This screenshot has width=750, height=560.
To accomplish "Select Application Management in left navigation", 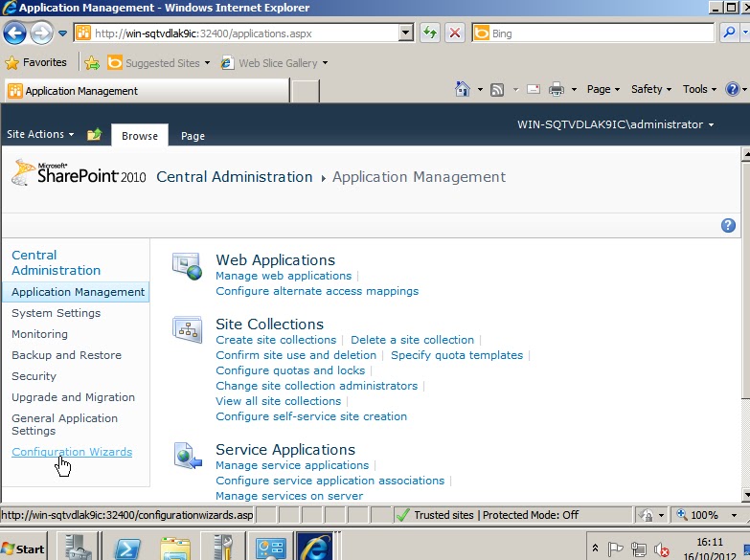I will point(76,292).
